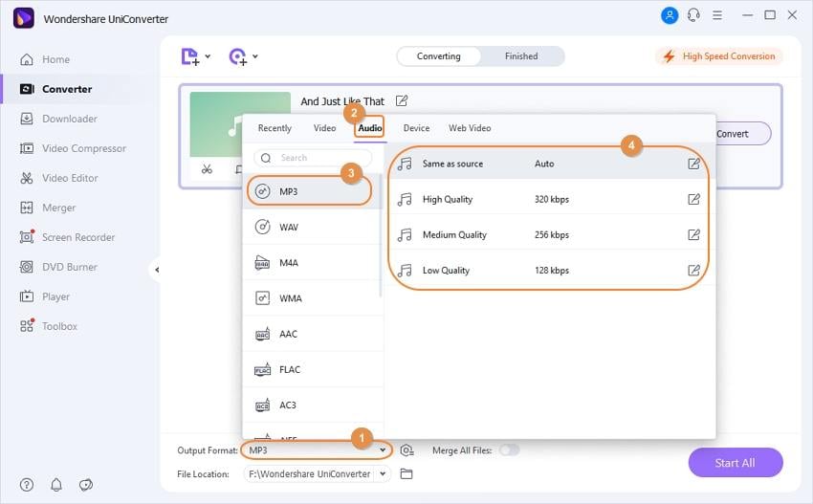The image size is (813, 504).
Task: Open Screen Recorder in sidebar
Action: (67, 237)
